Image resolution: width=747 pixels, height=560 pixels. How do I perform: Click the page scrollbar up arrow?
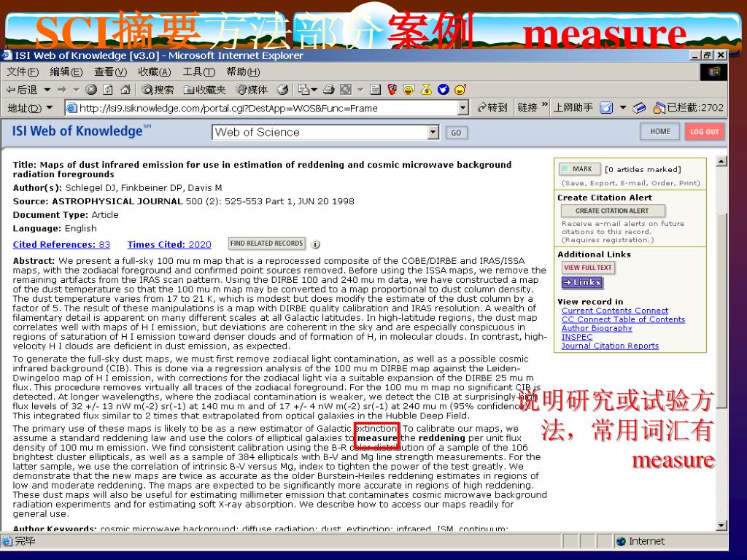click(x=721, y=161)
